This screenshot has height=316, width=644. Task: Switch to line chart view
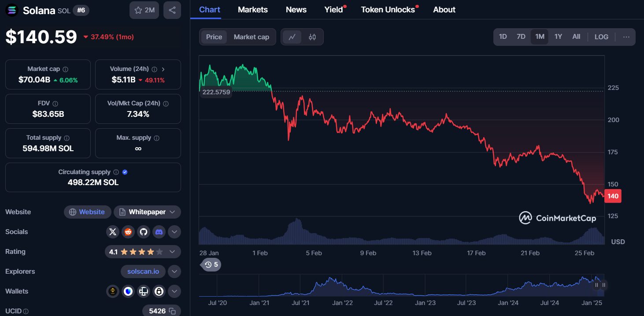click(x=292, y=37)
